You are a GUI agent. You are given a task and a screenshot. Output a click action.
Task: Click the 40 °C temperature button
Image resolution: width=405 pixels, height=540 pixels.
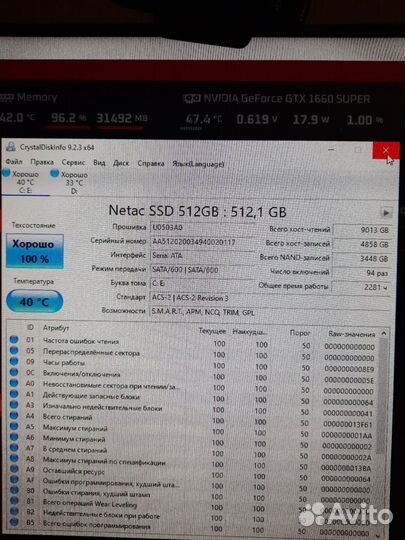coord(35,302)
